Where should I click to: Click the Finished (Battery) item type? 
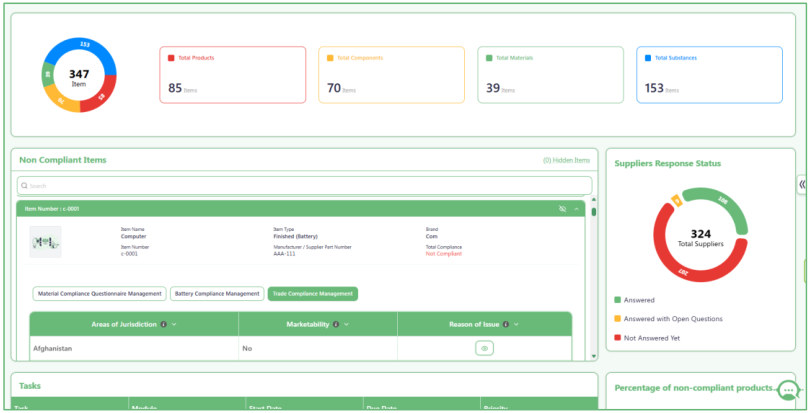[x=295, y=236]
